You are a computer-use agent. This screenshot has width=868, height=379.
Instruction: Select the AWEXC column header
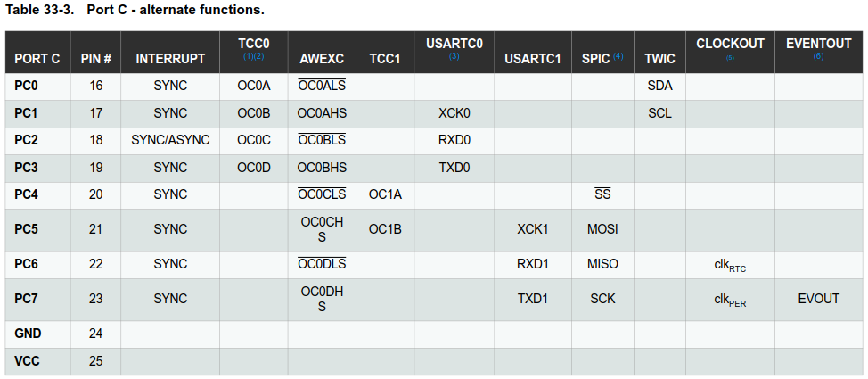coord(322,59)
